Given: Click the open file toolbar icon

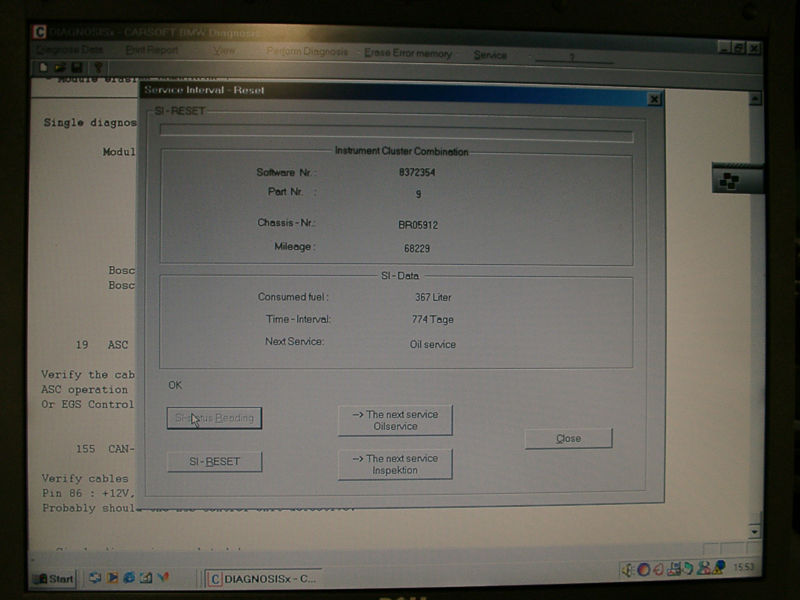Looking at the screenshot, I should tap(61, 67).
